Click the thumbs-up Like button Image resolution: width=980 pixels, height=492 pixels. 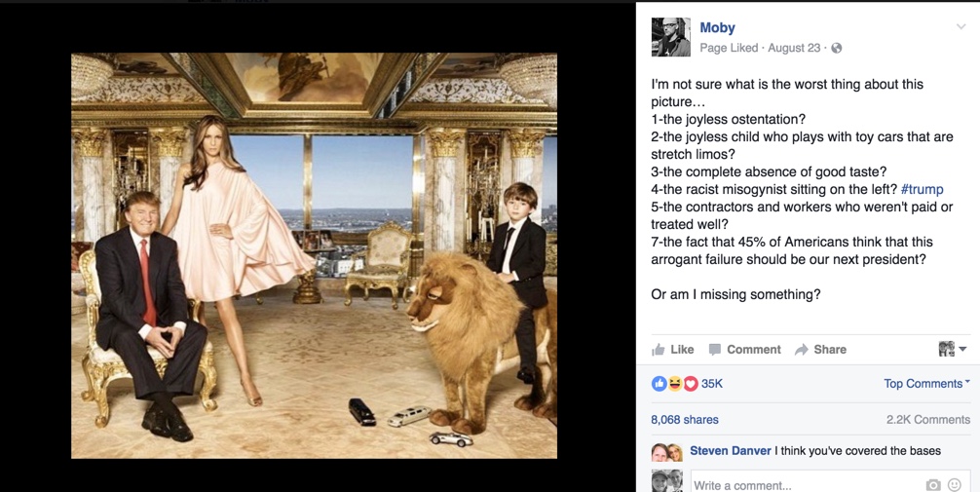point(673,350)
